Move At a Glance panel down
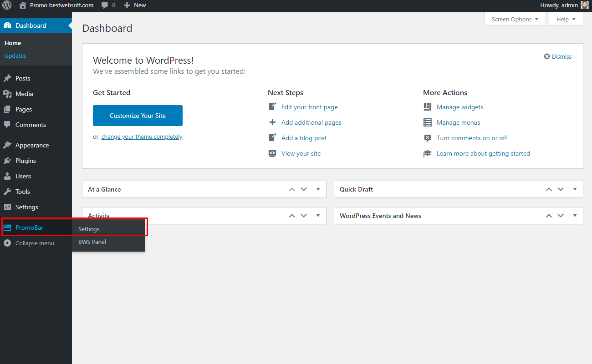The image size is (592, 364). click(x=304, y=189)
